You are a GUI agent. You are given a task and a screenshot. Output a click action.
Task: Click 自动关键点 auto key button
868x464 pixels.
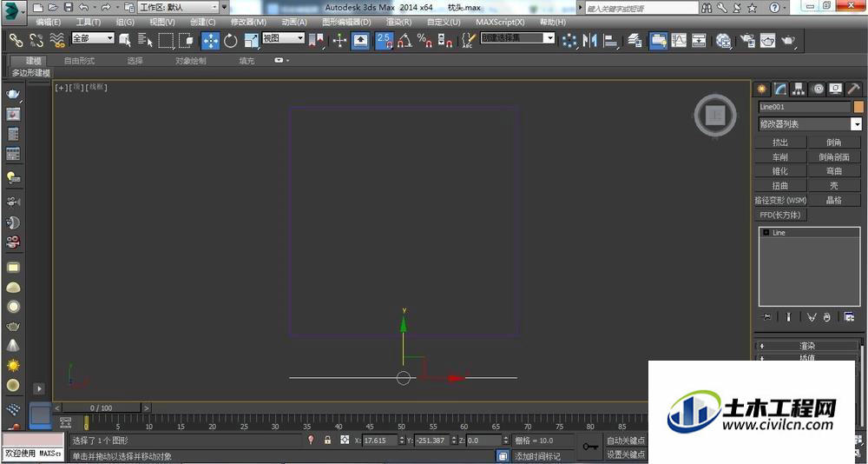(626, 441)
